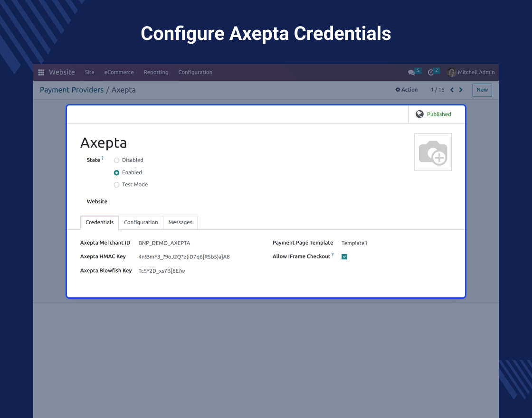Toggle Allow IFrame Checkout checkbox
532x418 pixels.
click(x=344, y=257)
